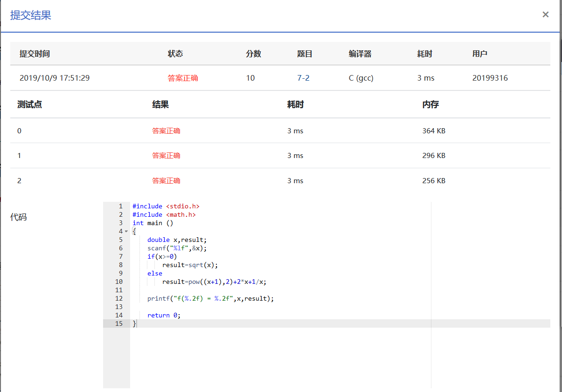Click memory value 364 KB
The width and height of the screenshot is (562, 392).
[434, 131]
